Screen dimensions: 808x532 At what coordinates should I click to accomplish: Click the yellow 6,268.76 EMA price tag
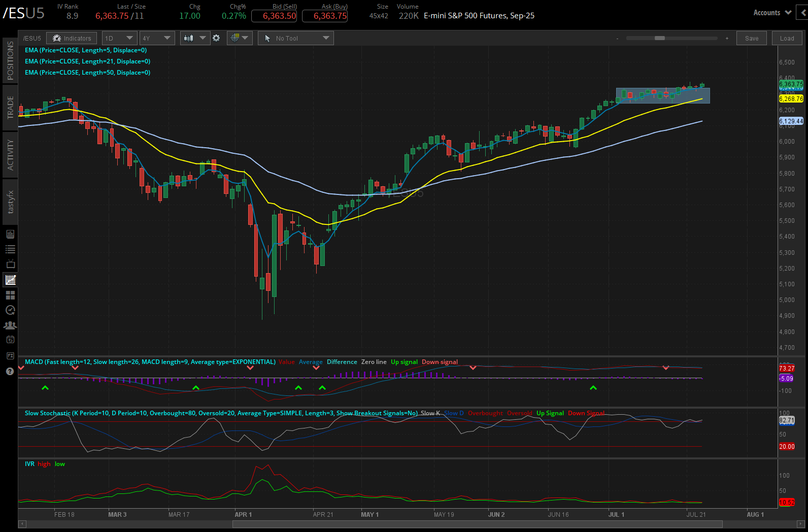tap(791, 99)
